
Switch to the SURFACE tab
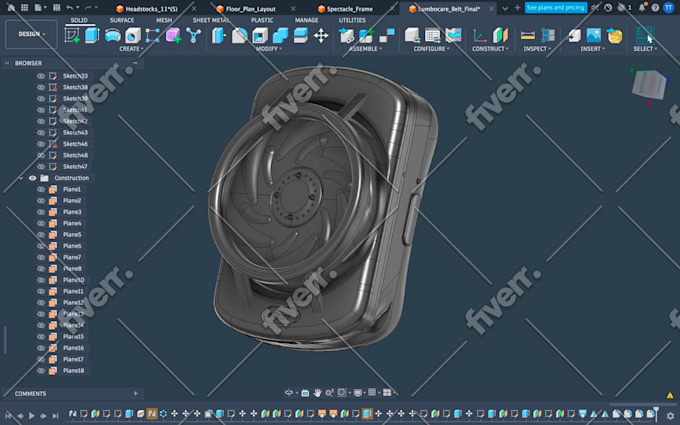coord(121,20)
